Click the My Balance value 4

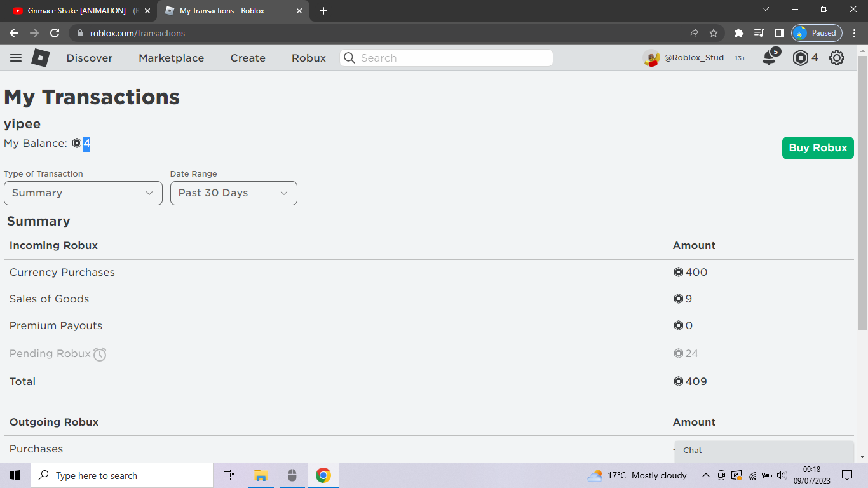pyautogui.click(x=86, y=144)
